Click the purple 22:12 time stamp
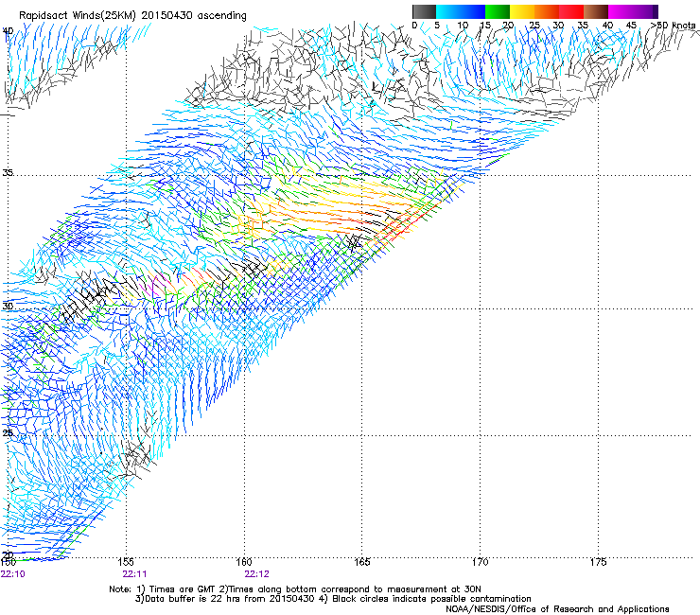Image resolution: width=700 pixels, height=615 pixels. tap(256, 574)
